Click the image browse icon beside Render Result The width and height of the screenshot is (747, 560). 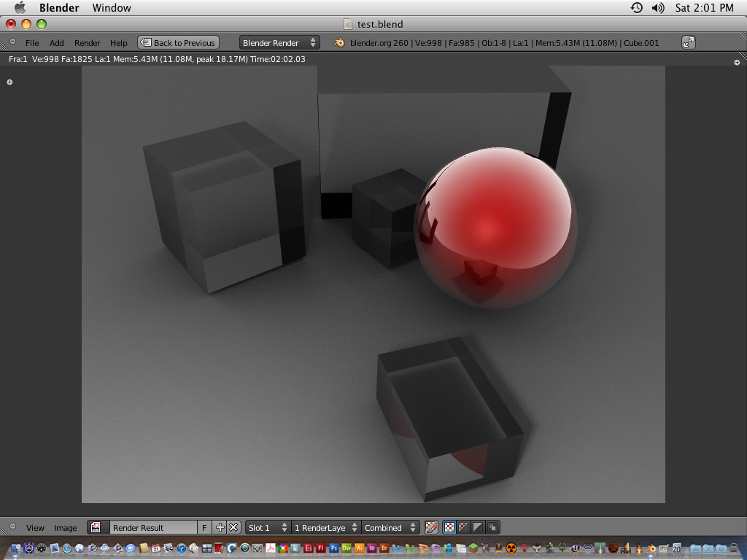pos(96,528)
